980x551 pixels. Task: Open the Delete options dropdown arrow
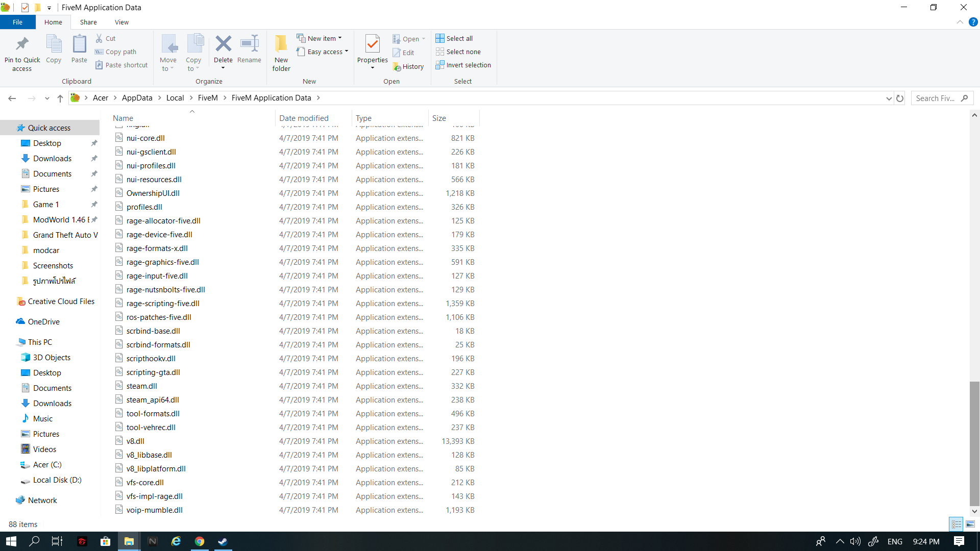click(x=223, y=68)
